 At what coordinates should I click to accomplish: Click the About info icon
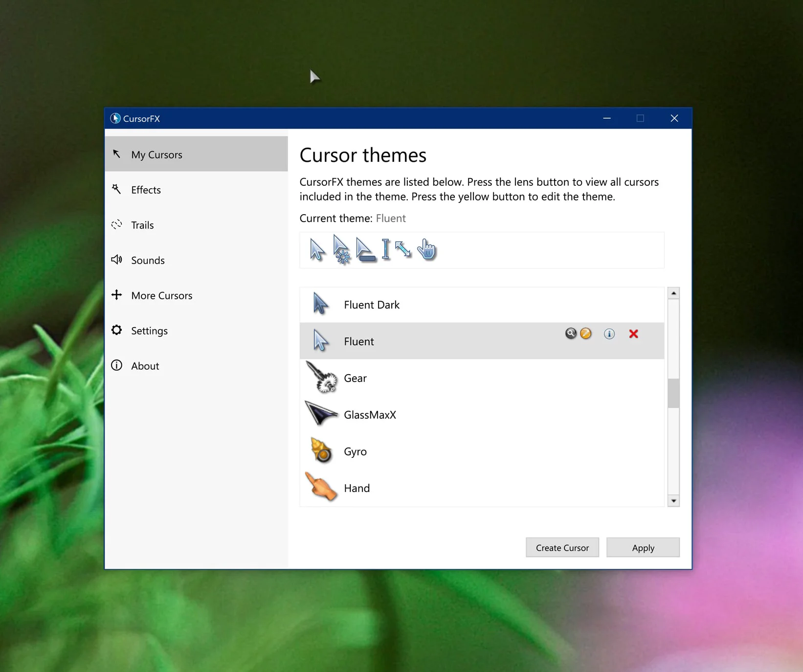click(116, 365)
